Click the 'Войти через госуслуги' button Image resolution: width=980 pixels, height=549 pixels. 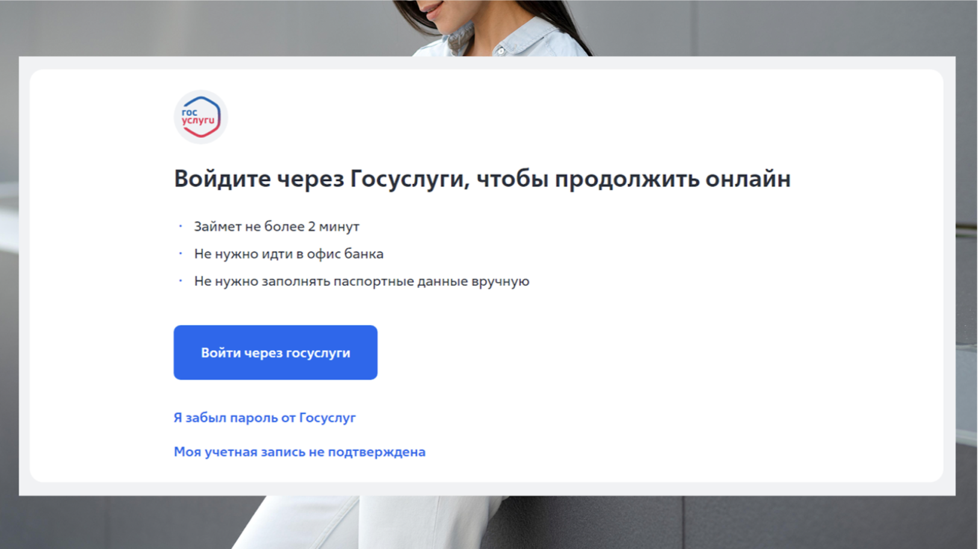click(275, 353)
